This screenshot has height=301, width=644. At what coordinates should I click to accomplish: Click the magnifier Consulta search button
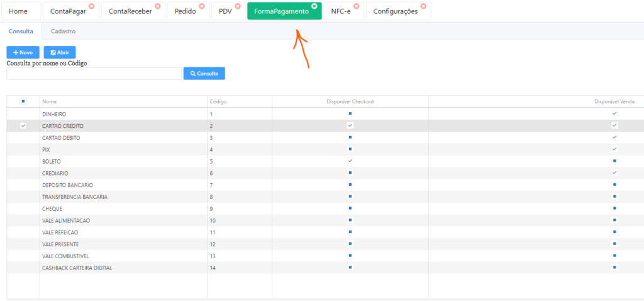point(204,74)
